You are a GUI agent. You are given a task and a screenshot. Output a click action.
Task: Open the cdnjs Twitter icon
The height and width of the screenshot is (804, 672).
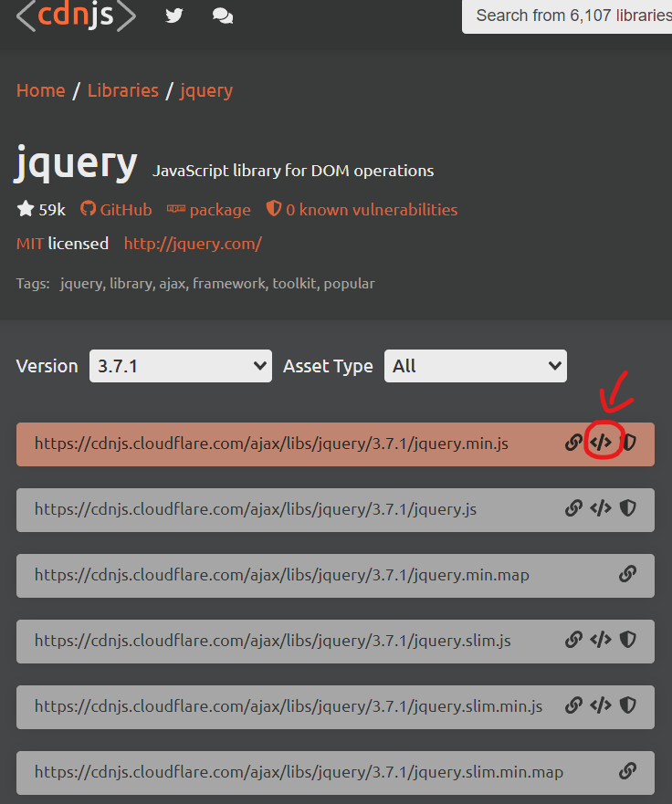173,16
